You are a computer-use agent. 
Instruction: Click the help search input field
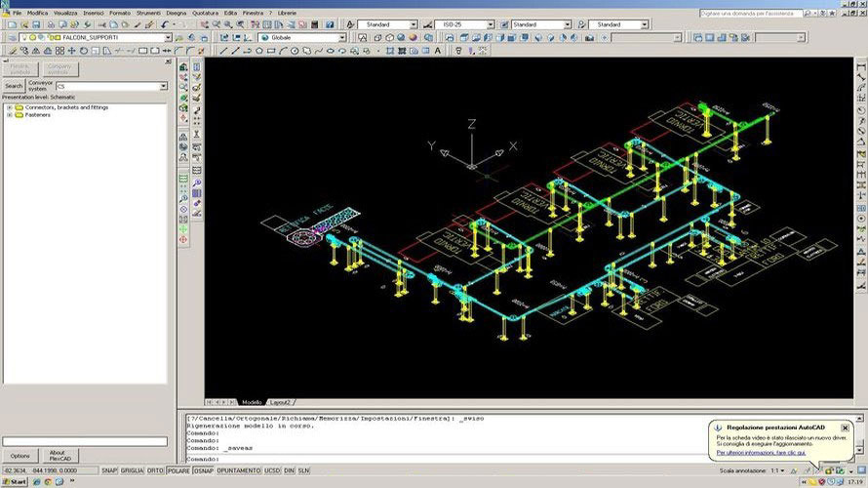pos(751,13)
